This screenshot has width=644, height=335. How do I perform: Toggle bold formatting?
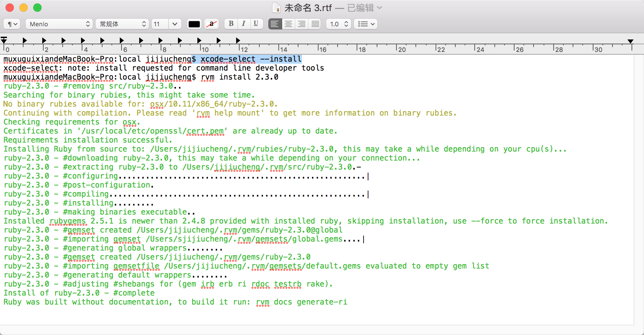231,24
